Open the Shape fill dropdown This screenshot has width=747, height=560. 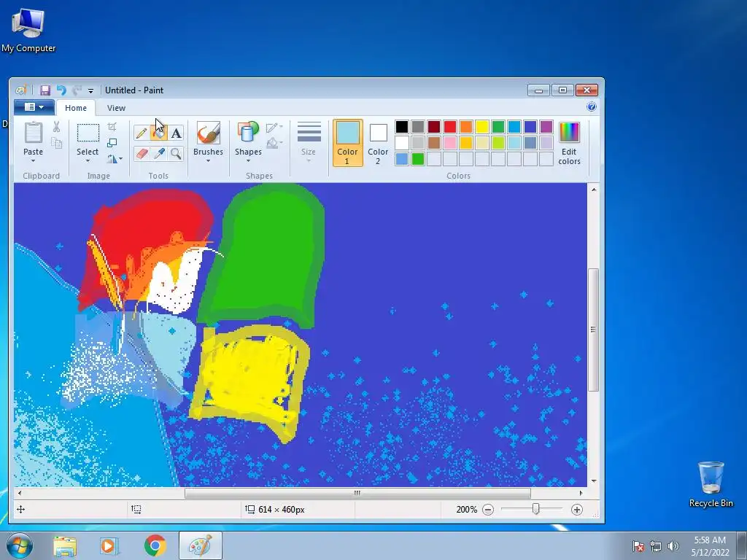click(274, 142)
